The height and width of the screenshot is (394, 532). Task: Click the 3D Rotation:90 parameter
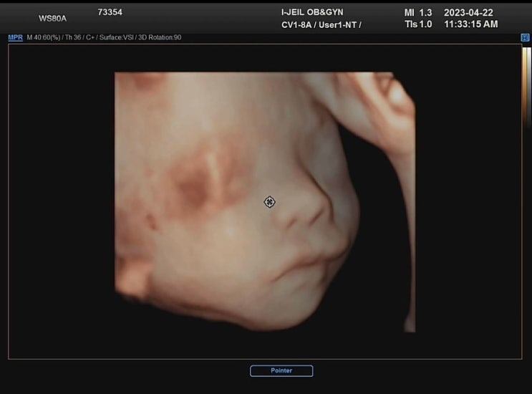click(x=159, y=37)
